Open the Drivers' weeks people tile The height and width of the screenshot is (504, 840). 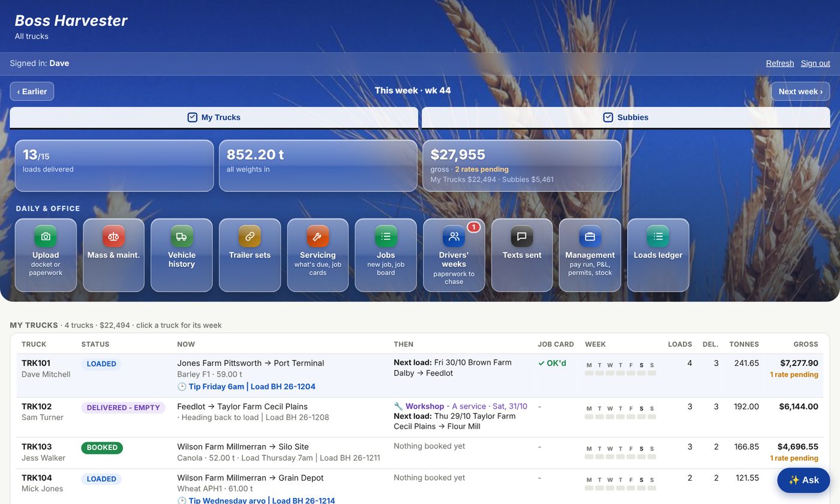pos(454,255)
